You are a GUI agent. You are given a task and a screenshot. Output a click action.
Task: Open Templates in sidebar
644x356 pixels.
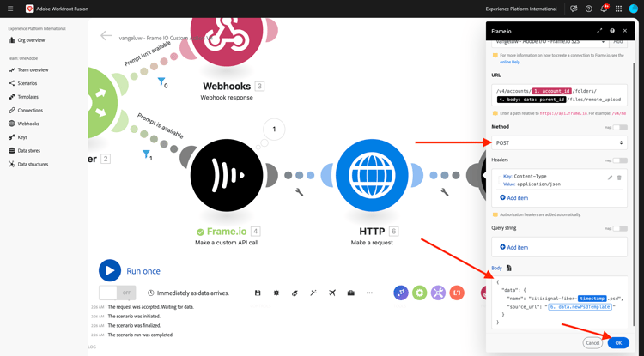(x=28, y=97)
